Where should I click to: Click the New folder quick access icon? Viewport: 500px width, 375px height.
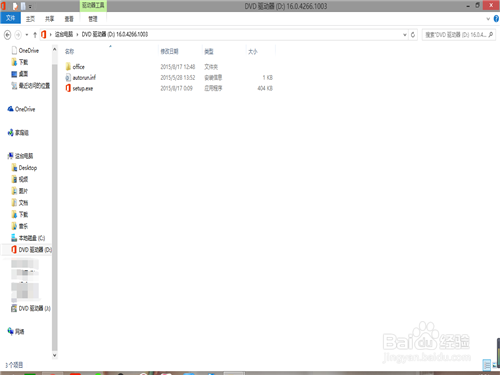(x=23, y=6)
